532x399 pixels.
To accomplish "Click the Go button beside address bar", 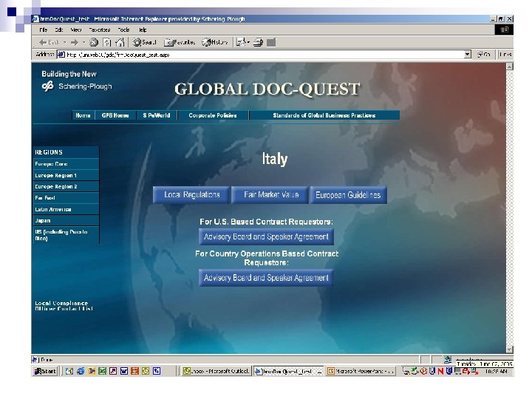I will 483,54.
